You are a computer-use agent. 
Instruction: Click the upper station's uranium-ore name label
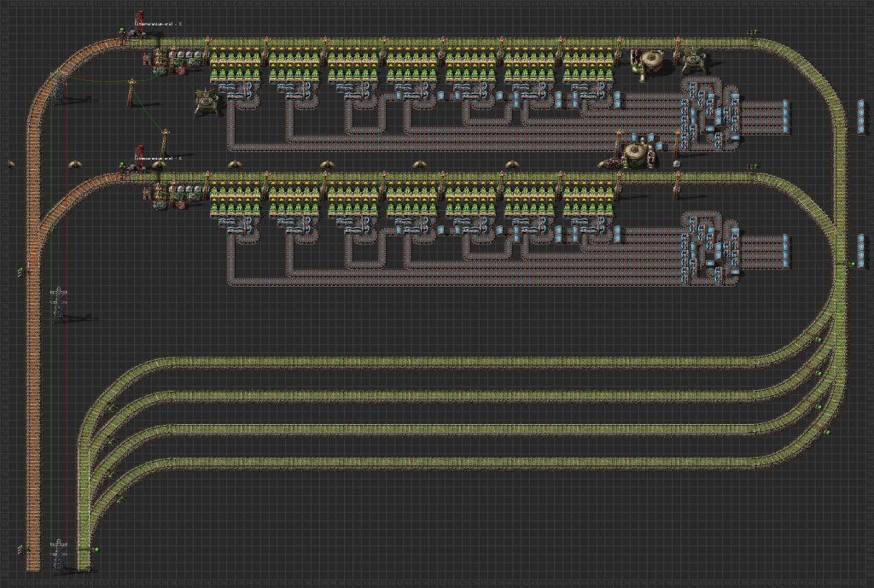pyautogui.click(x=158, y=25)
